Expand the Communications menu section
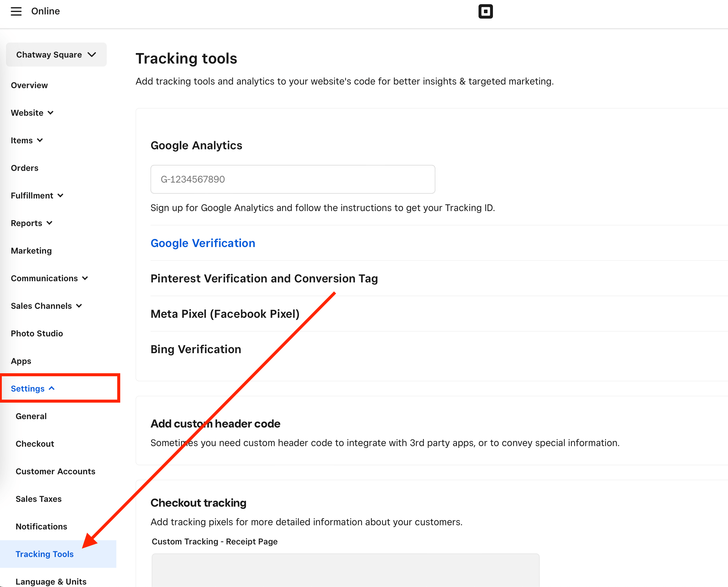Viewport: 728px width, 587px height. click(x=49, y=278)
